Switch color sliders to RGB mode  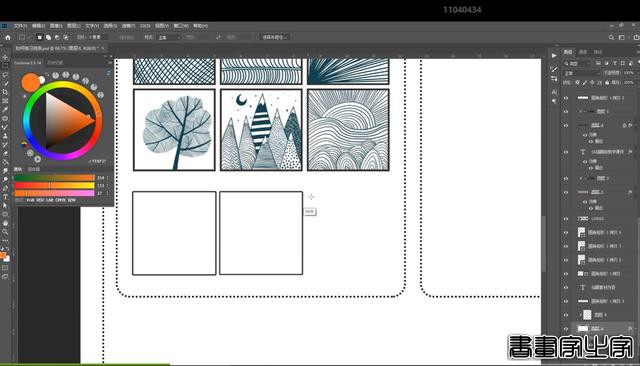coord(31,200)
